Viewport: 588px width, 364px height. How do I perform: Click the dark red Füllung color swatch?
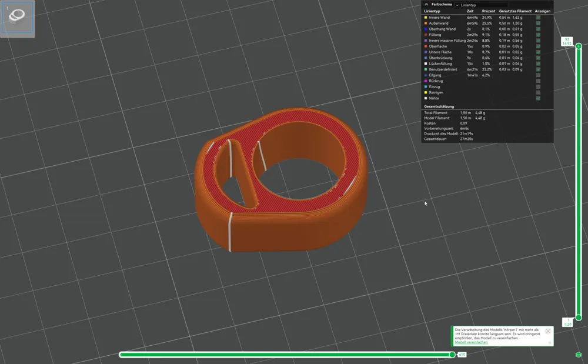[426, 35]
